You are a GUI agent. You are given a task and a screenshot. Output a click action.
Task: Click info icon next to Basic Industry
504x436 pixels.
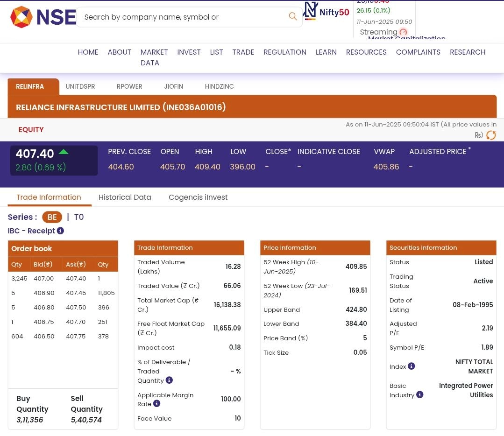pos(420,395)
